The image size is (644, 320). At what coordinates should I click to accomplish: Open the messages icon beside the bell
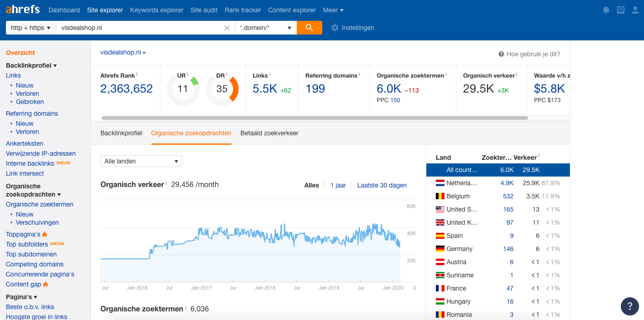pyautogui.click(x=621, y=10)
